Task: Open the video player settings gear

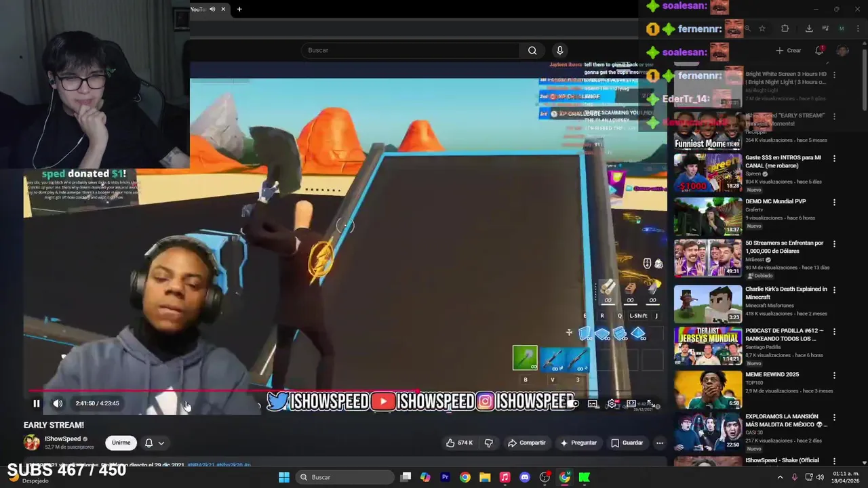Action: [612, 403]
